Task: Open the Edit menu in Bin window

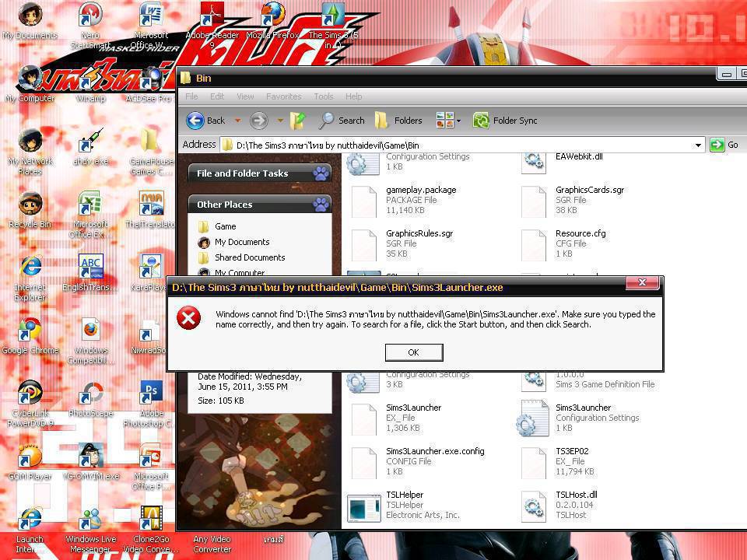Action: coord(217,96)
